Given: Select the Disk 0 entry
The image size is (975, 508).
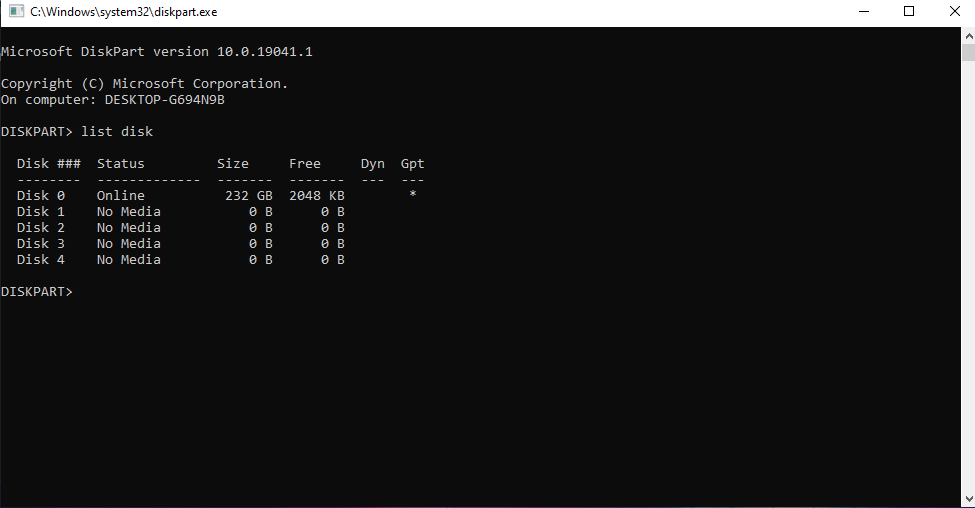Looking at the screenshot, I should pos(41,196).
